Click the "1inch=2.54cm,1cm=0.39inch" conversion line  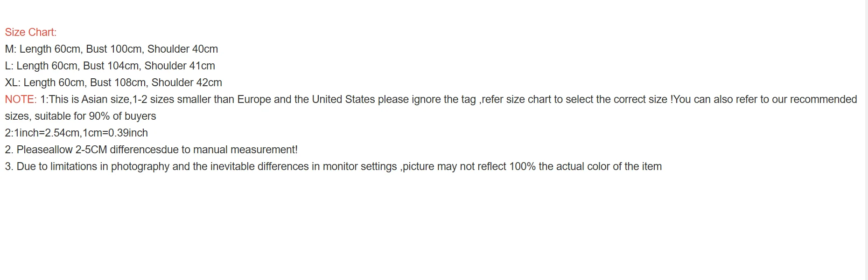[x=76, y=133]
